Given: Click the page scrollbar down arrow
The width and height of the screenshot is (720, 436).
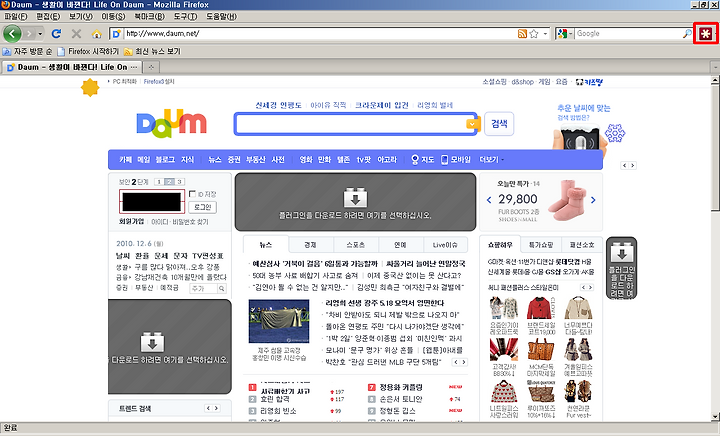Looking at the screenshot, I should tap(715, 417).
